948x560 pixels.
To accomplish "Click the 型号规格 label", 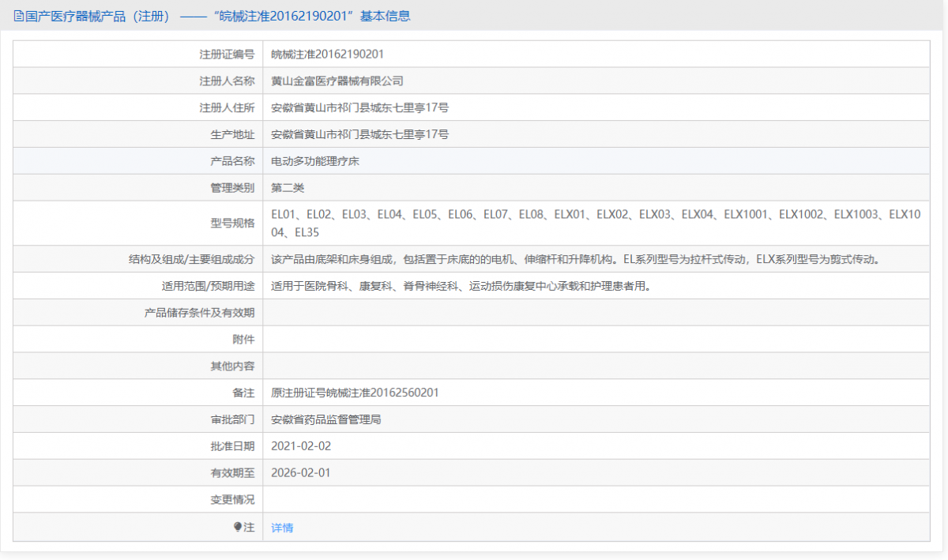I will pos(232,223).
